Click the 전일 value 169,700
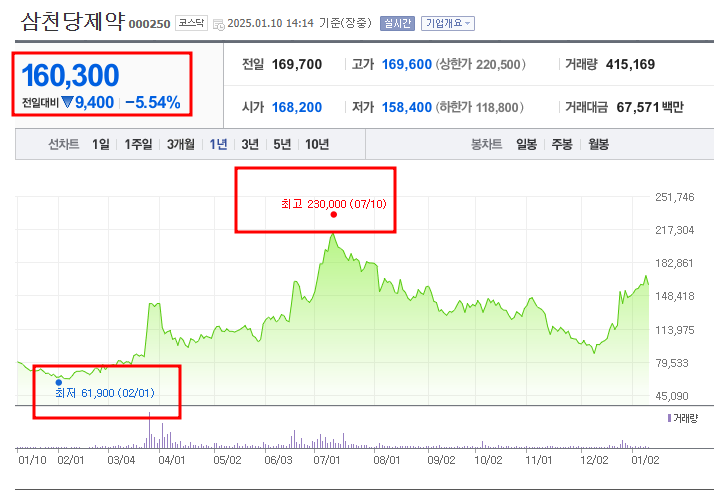714x490 pixels. [297, 65]
